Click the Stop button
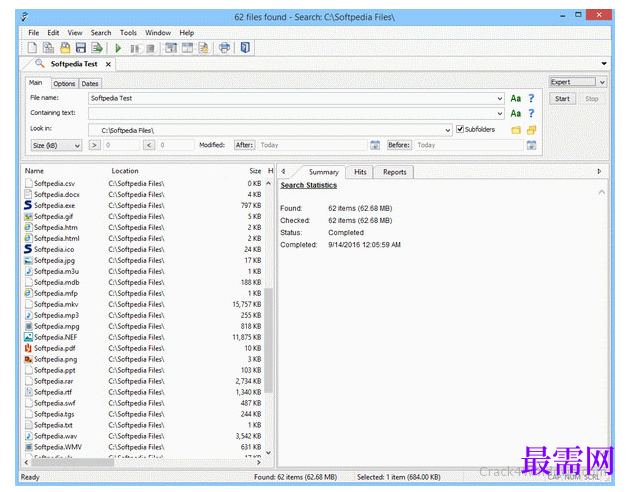633x492 pixels. (x=591, y=98)
